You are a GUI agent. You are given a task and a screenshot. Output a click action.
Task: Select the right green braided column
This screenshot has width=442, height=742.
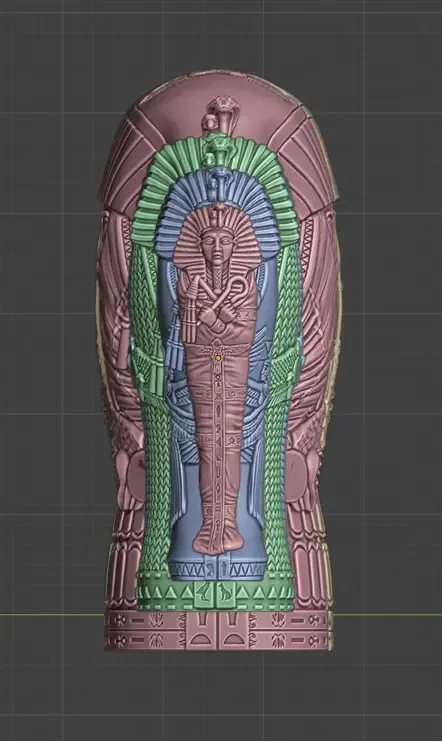click(282, 402)
